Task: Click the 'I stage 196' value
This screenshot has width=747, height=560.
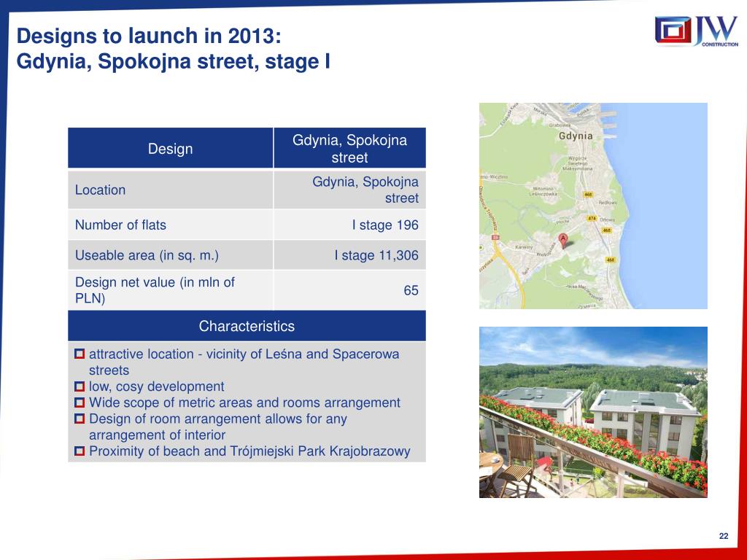Action: [x=385, y=225]
